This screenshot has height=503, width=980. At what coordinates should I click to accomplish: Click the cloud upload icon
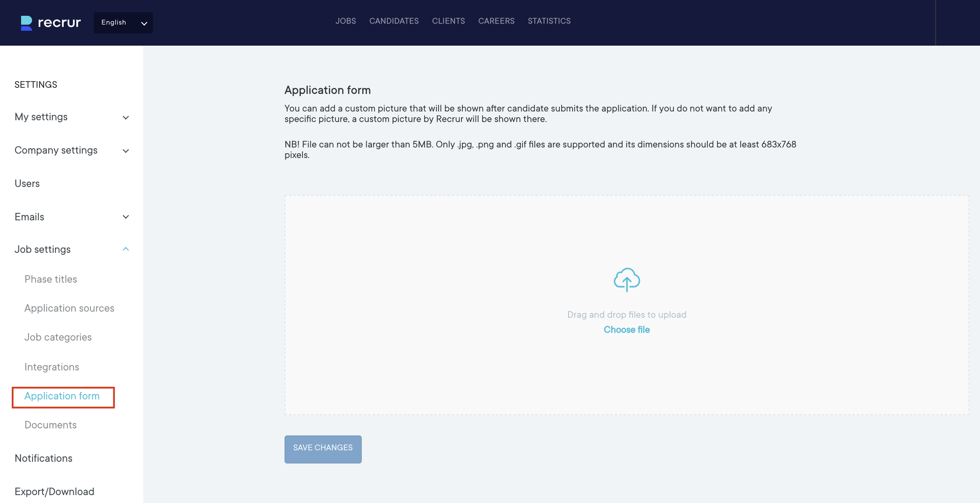click(x=627, y=280)
